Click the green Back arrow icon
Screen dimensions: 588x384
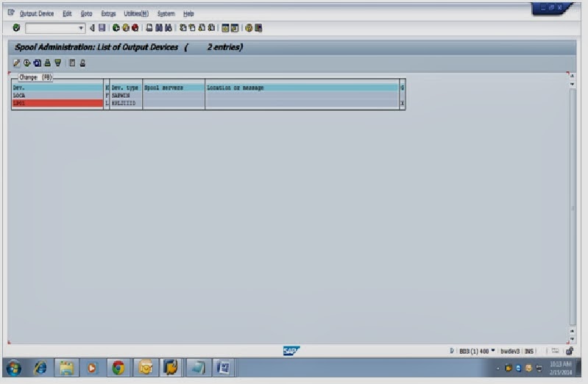click(x=116, y=28)
